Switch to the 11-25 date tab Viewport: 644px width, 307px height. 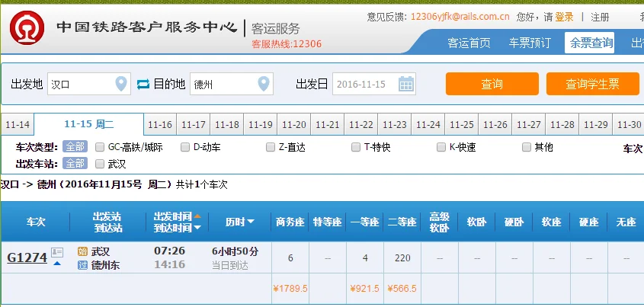coord(462,124)
